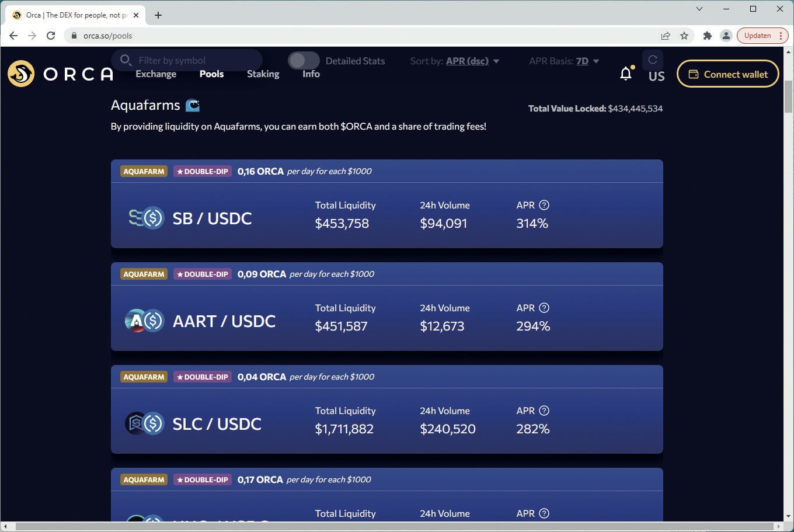This screenshot has height=532, width=794.
Task: Click the 282% APR value
Action: click(x=533, y=429)
